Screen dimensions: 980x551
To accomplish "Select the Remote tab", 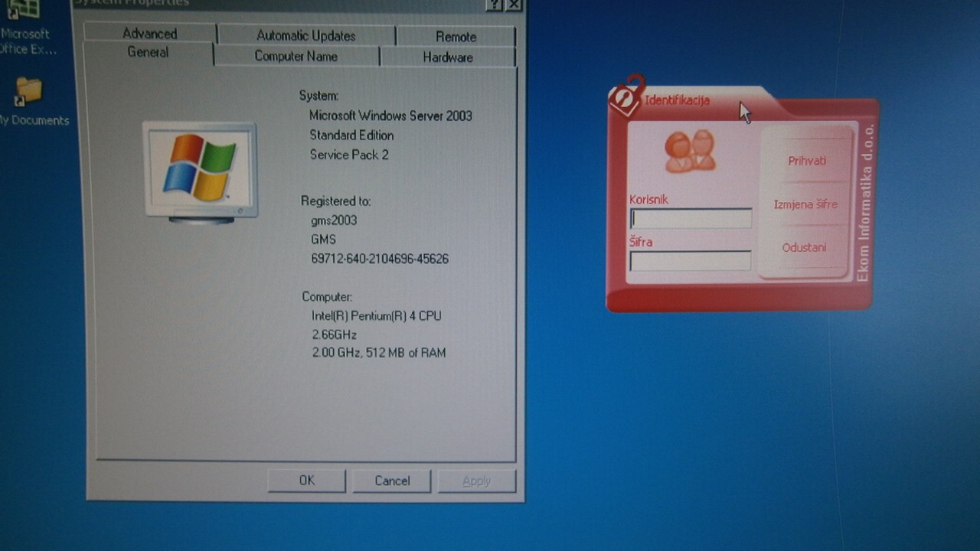I will 456,36.
